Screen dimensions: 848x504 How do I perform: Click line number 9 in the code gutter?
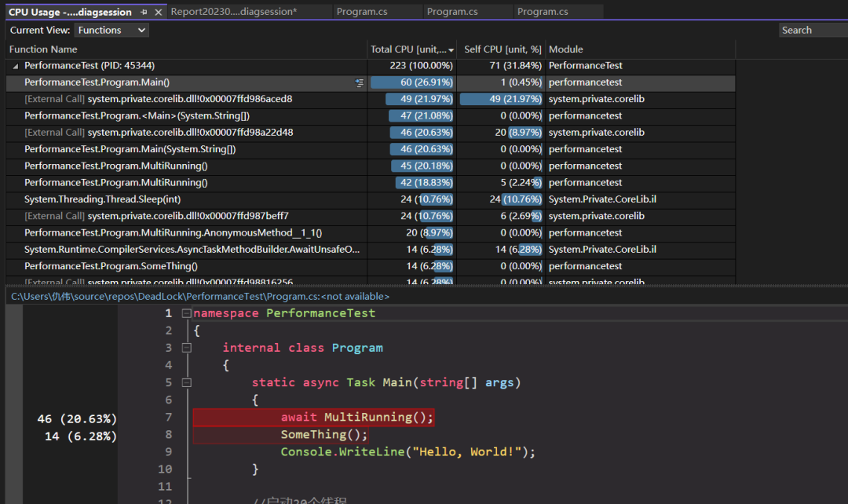tap(168, 452)
